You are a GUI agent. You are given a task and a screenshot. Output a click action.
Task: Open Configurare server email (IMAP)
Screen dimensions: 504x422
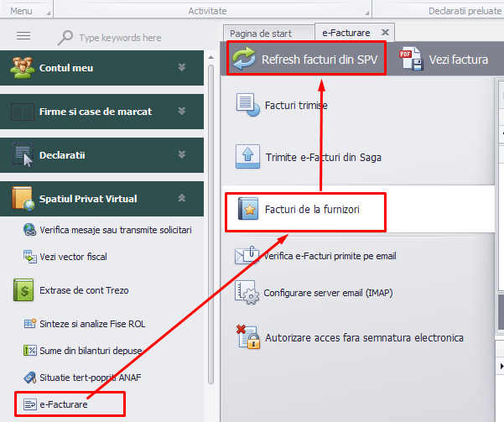pos(328,293)
